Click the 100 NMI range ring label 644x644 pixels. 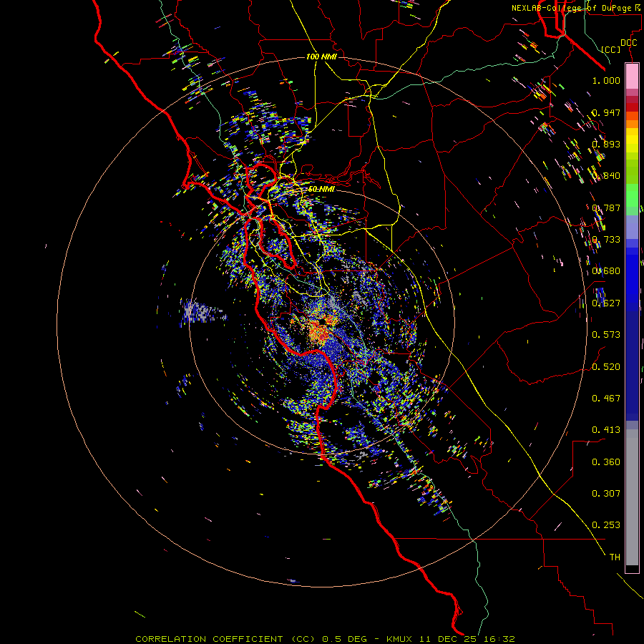pyautogui.click(x=321, y=57)
